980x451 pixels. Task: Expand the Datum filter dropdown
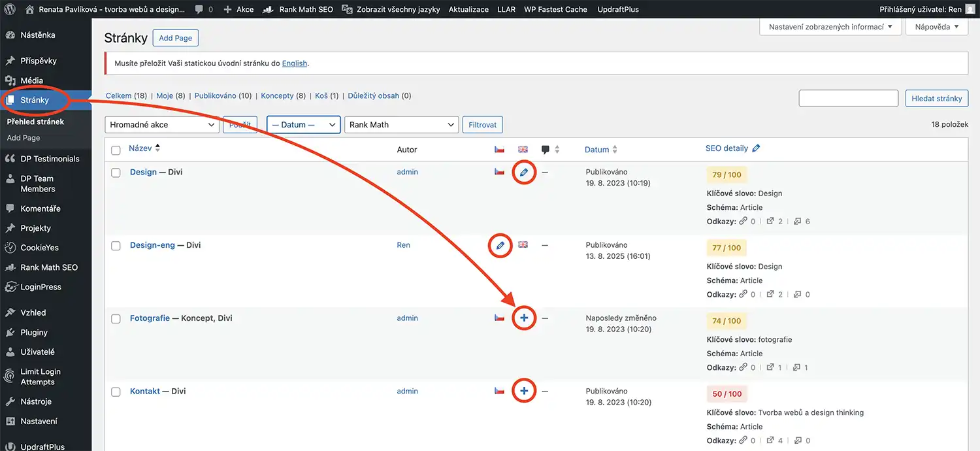click(303, 125)
